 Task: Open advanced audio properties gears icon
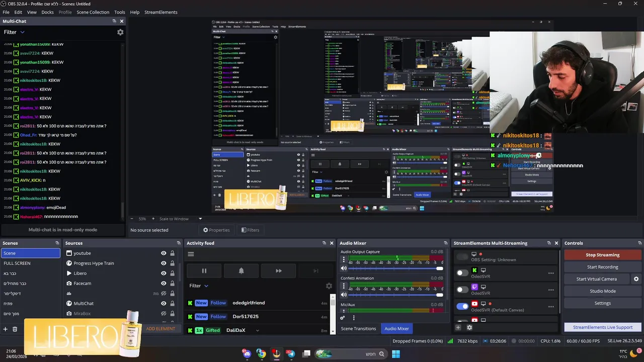[343, 318]
